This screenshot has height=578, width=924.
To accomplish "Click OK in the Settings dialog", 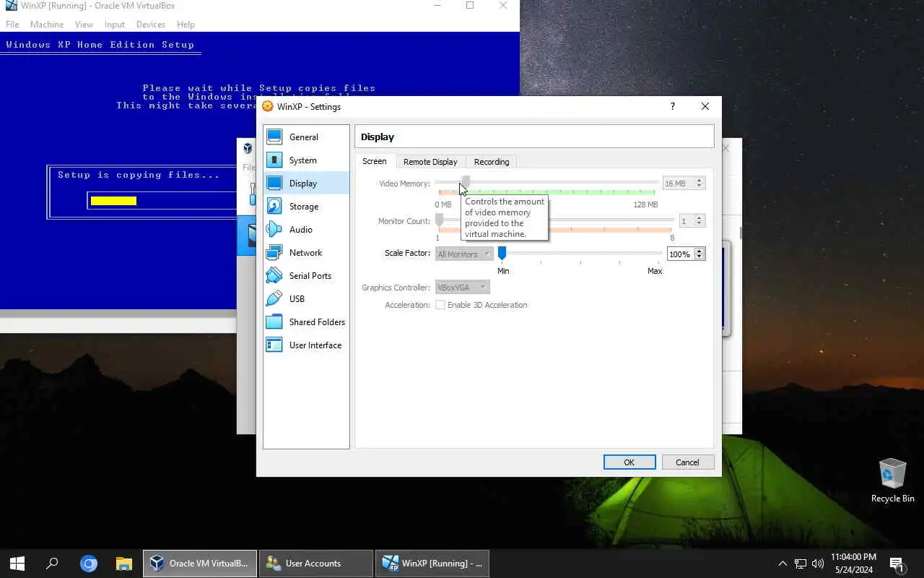I will click(629, 462).
